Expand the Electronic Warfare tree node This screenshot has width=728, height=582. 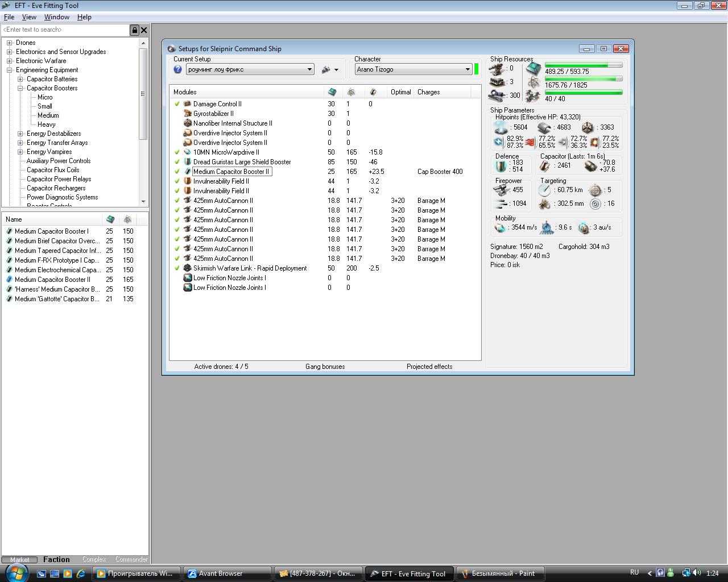[9, 61]
